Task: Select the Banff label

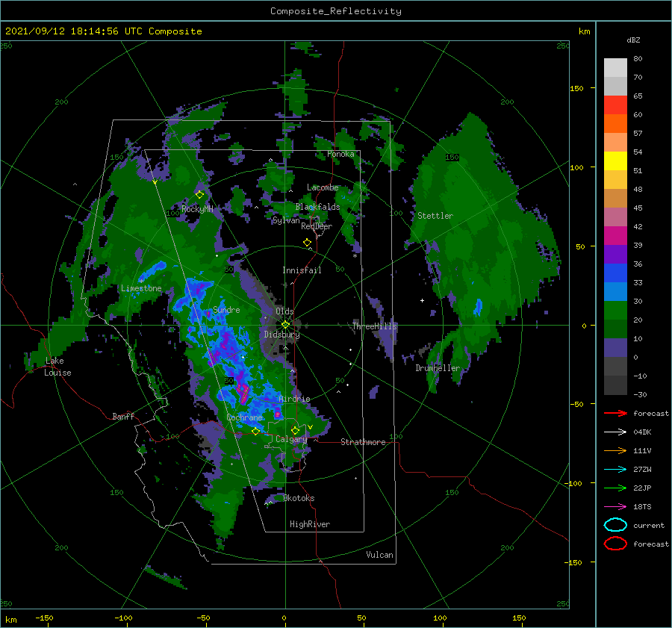Action: pos(123,416)
